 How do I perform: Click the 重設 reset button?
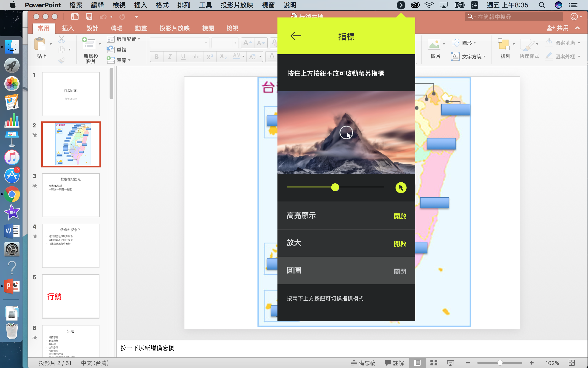pos(117,50)
